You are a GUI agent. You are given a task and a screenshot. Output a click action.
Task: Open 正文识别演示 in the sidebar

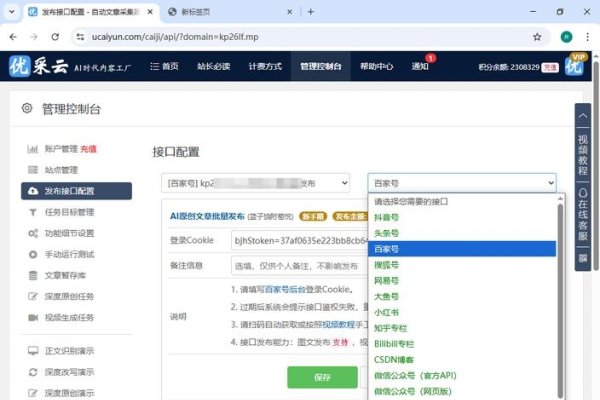pyautogui.click(x=69, y=350)
